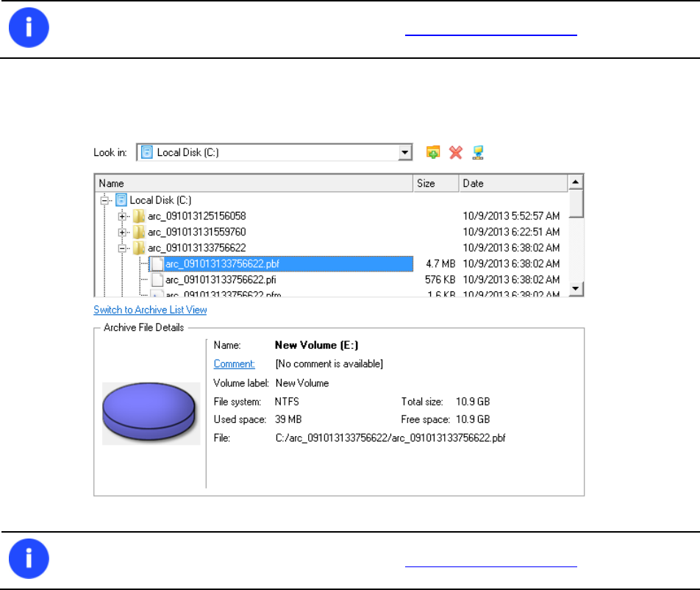Viewport: 700px width, 590px height.
Task: Click the [No comment is available] text
Action: [329, 364]
